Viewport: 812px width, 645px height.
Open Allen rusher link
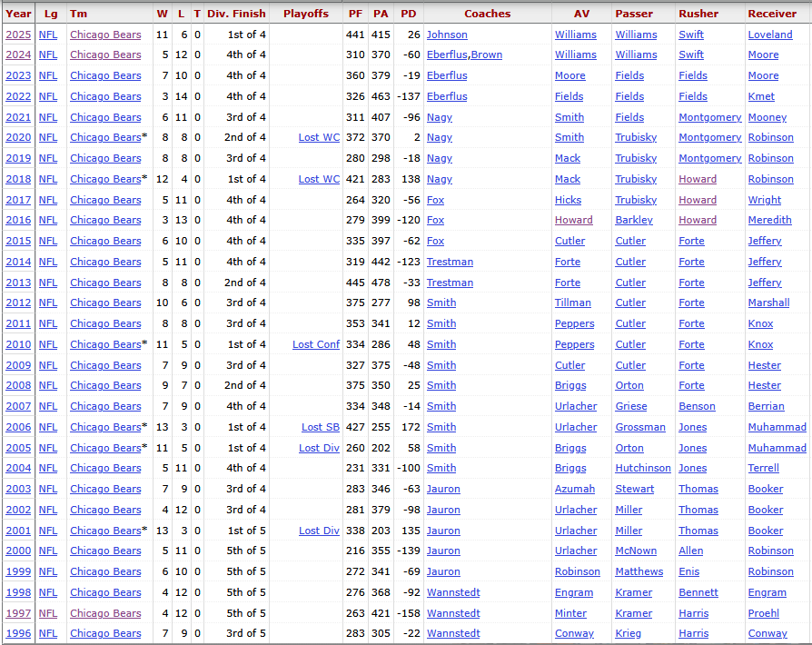click(691, 551)
